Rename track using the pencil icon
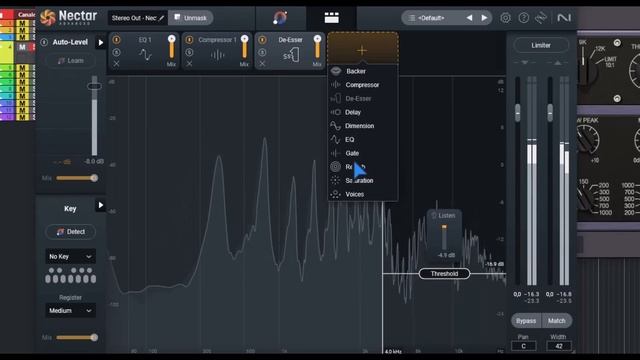Screen dimensions: 640x360 click(x=162, y=18)
